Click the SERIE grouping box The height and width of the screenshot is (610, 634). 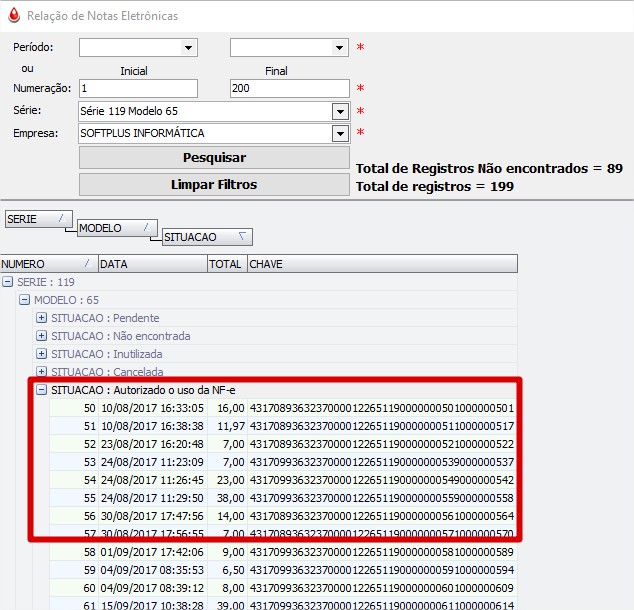pyautogui.click(x=39, y=219)
